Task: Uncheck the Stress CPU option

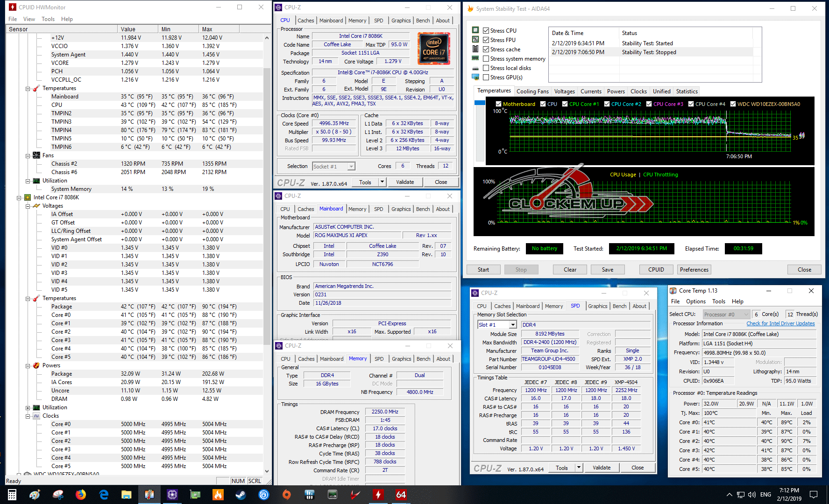Action: pyautogui.click(x=486, y=31)
